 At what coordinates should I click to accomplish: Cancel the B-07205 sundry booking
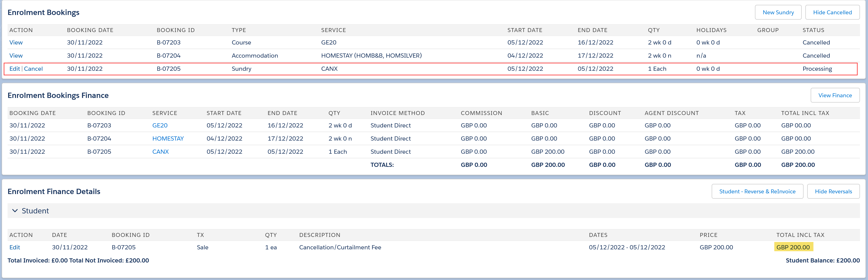coord(33,69)
